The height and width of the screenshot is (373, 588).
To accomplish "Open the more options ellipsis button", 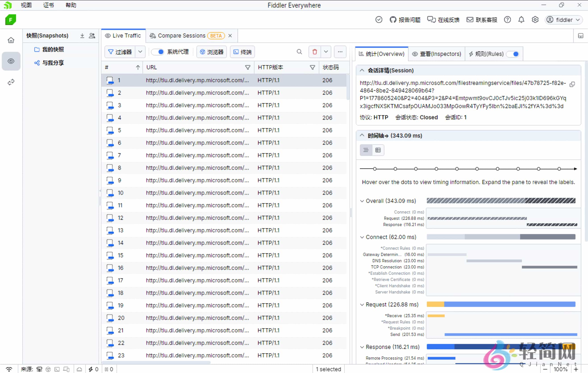I will pyautogui.click(x=340, y=52).
